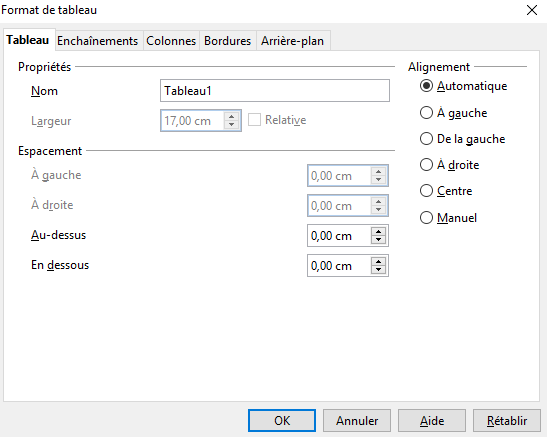Click the Rétablir button

[507, 421]
